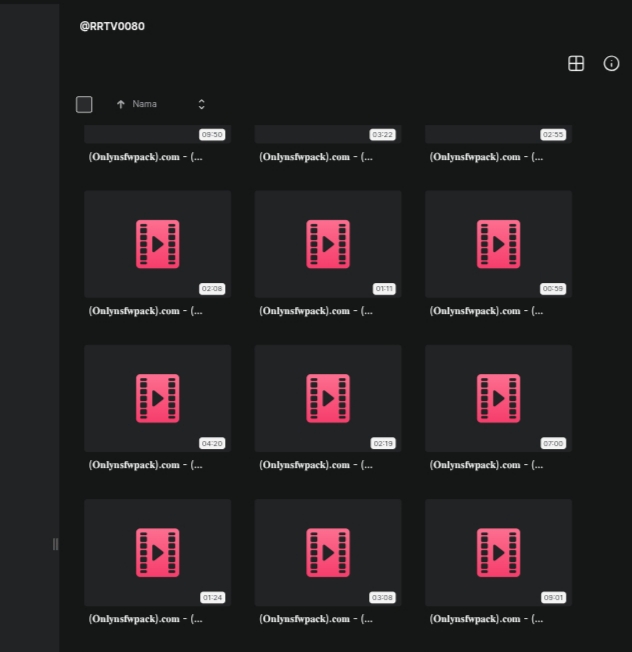Sort files by the Nama label

[x=144, y=104]
